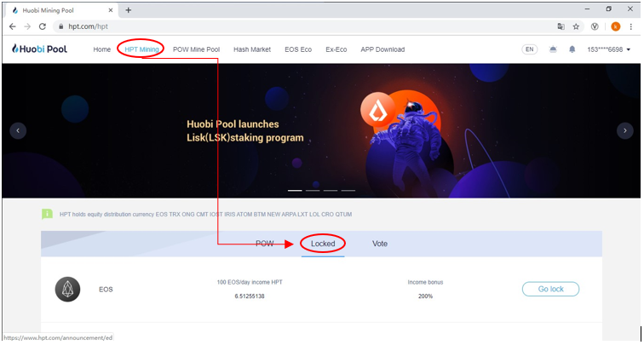
Task: Switch to the POW tab
Action: [x=264, y=244]
